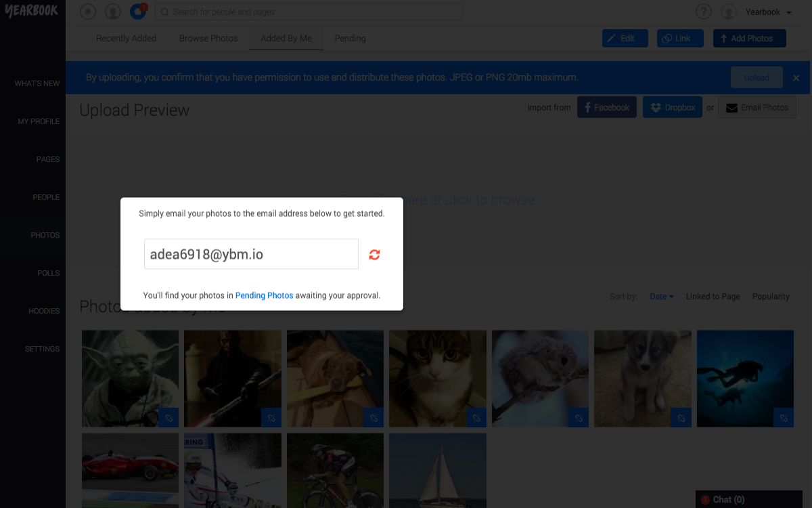Sort photos by Linked to Page

(713, 297)
